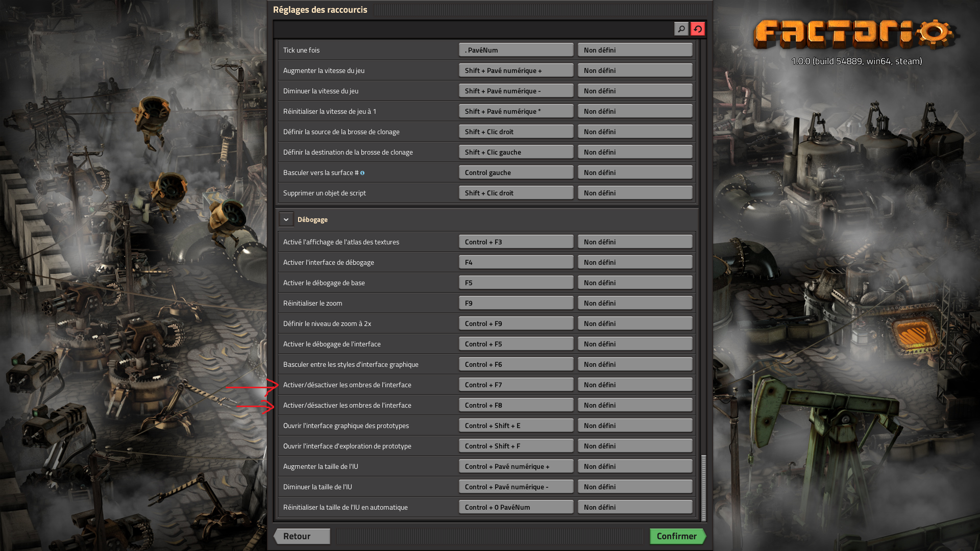The width and height of the screenshot is (980, 551).
Task: Set secondary binding for Augmenter la taille de l'IU
Action: (x=635, y=466)
